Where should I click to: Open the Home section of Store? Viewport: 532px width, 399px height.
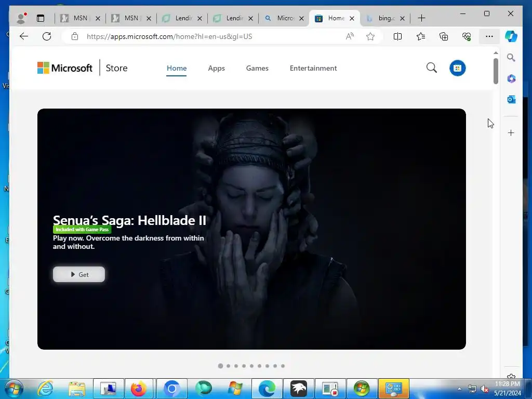pyautogui.click(x=177, y=68)
